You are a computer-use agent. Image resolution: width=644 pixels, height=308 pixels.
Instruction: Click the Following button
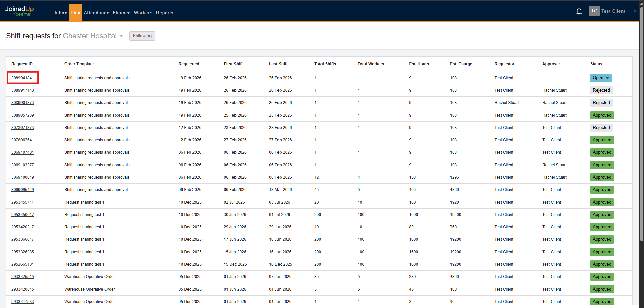142,36
